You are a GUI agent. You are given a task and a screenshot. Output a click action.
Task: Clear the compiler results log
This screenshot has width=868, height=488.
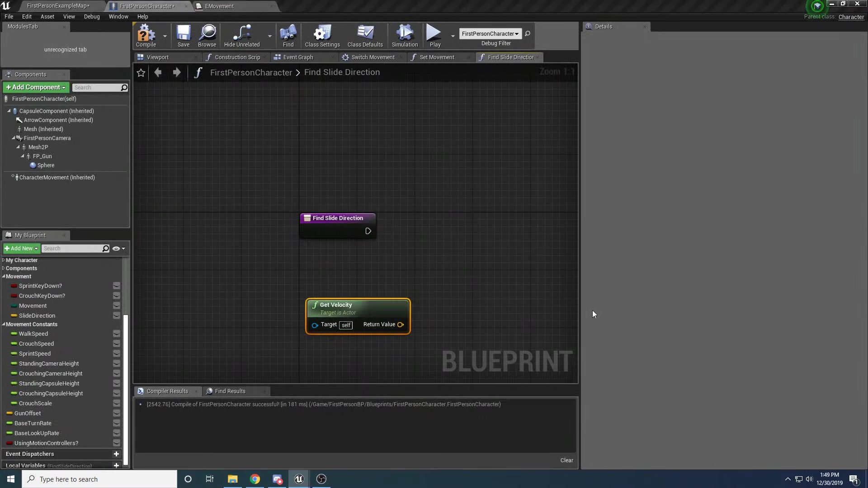[x=566, y=460]
